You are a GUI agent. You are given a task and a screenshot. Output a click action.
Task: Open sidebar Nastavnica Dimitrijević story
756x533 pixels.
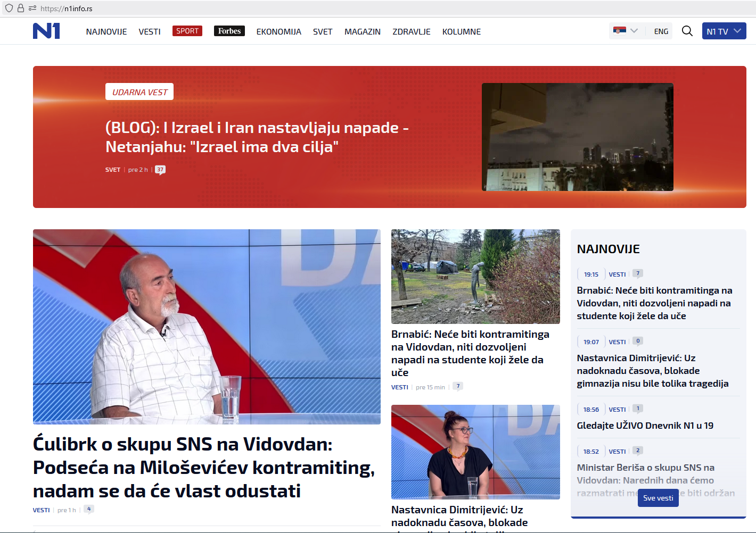click(x=653, y=371)
